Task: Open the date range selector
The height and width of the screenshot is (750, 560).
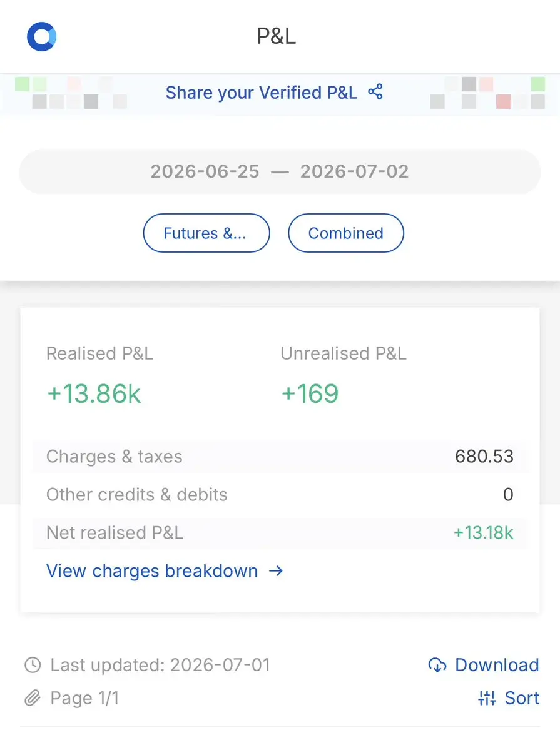Action: tap(280, 172)
